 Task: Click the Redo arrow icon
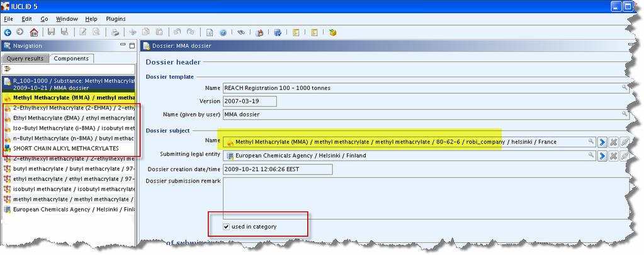[191, 33]
